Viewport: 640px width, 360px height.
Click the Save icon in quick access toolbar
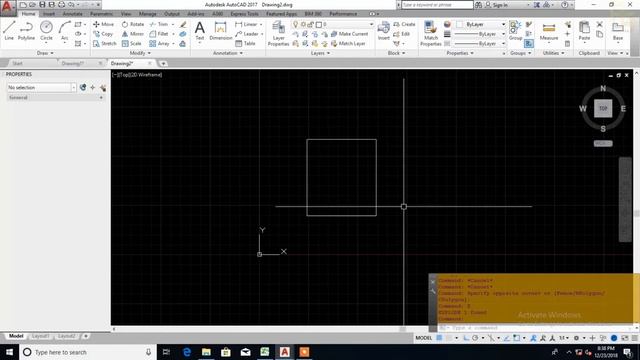[42, 5]
